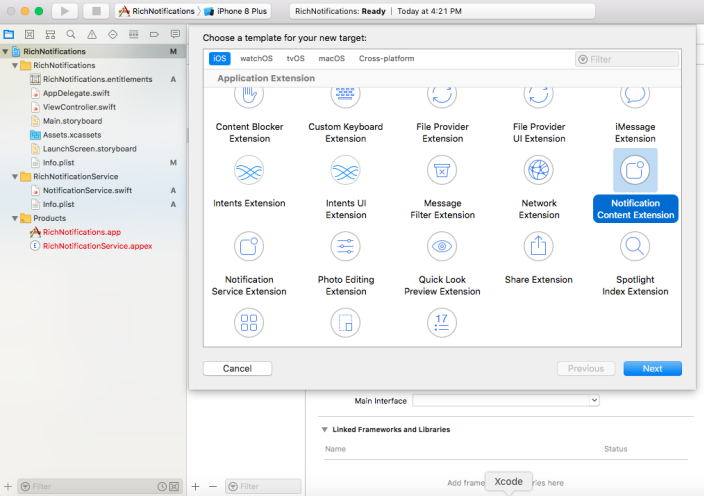Open the Test navigator diamond icon

[113, 34]
